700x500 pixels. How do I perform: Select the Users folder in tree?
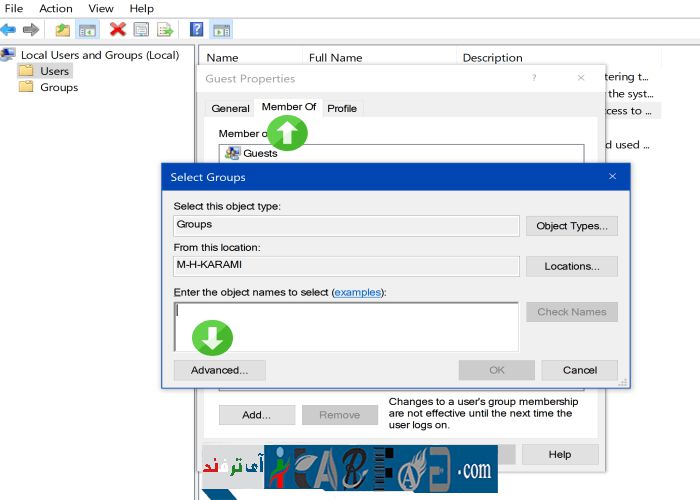click(54, 71)
